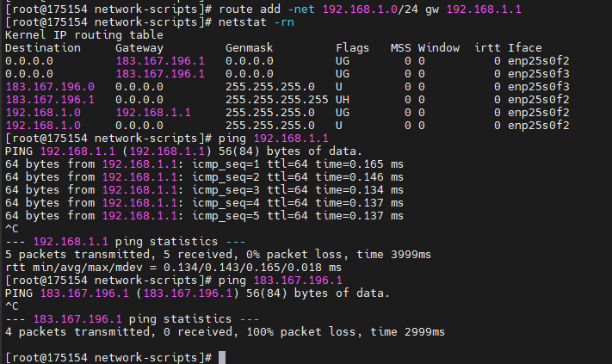Click '183.167.196.1' in second ping command

(x=298, y=280)
